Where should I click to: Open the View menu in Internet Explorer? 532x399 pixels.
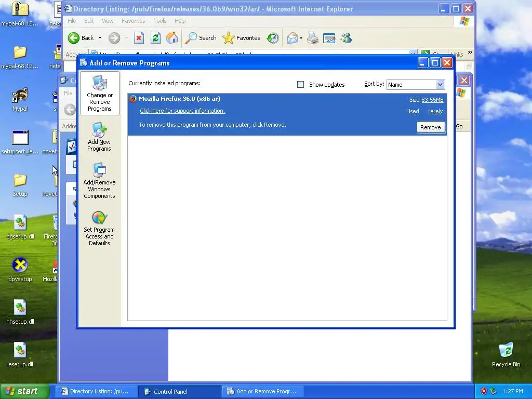coord(108,21)
